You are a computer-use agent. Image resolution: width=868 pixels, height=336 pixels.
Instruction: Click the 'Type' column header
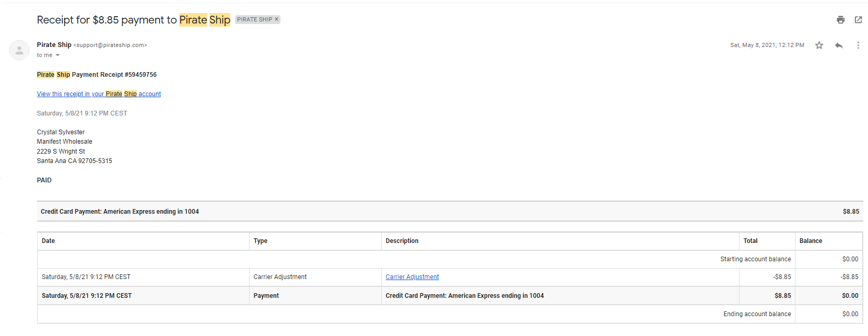click(260, 241)
